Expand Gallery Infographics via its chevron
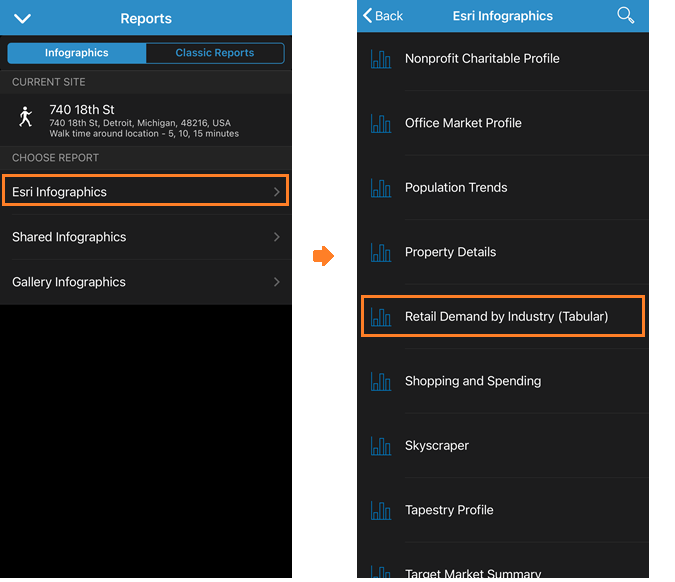The image size is (675, 582). click(x=277, y=282)
